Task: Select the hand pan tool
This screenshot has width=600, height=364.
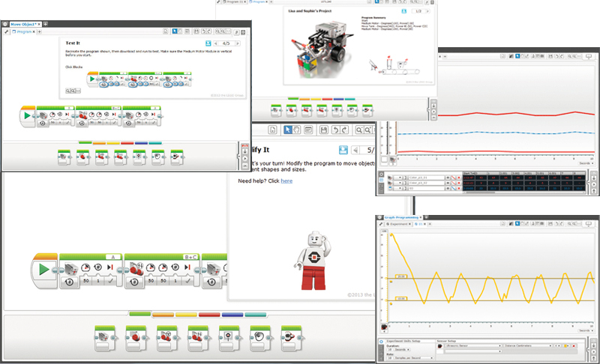Action: coord(296,130)
